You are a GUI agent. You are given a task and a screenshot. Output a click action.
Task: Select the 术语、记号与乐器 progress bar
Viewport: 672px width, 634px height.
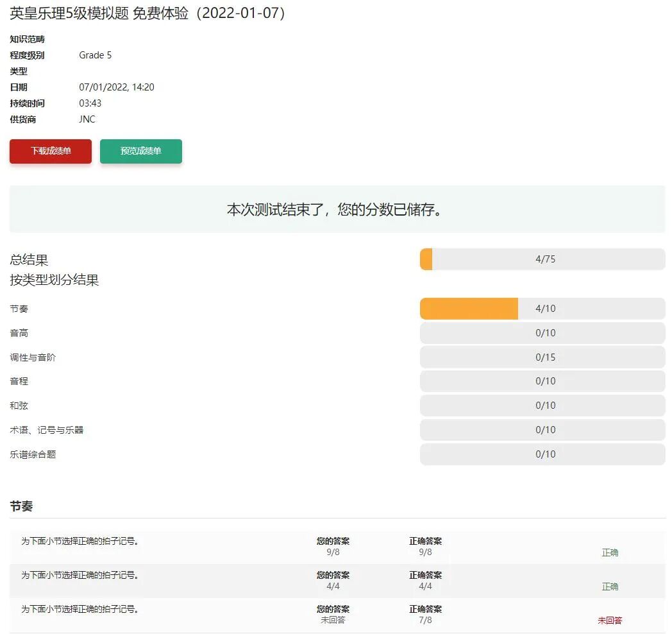click(x=542, y=430)
